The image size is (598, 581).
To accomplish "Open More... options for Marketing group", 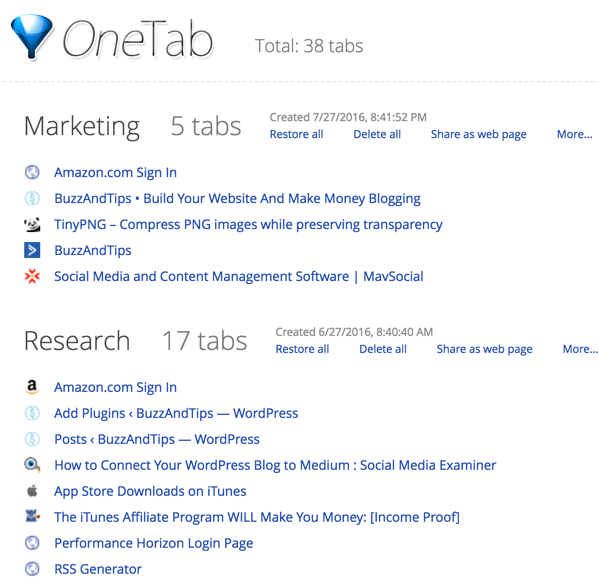I will tap(574, 134).
